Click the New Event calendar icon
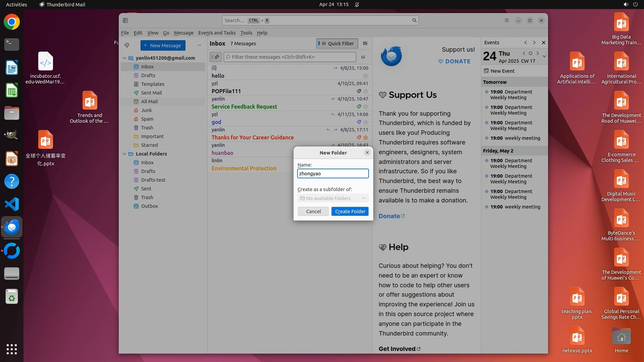Screen dimensions: 644x362 click(486, 71)
